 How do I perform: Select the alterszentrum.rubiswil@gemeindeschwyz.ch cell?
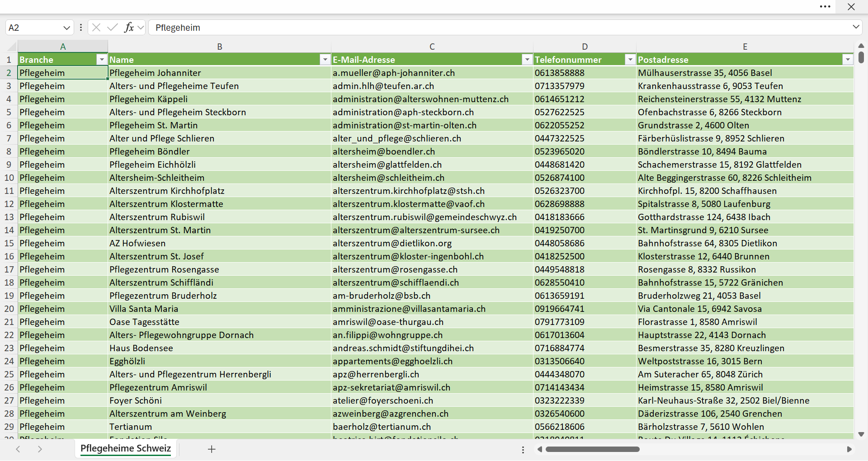point(432,217)
